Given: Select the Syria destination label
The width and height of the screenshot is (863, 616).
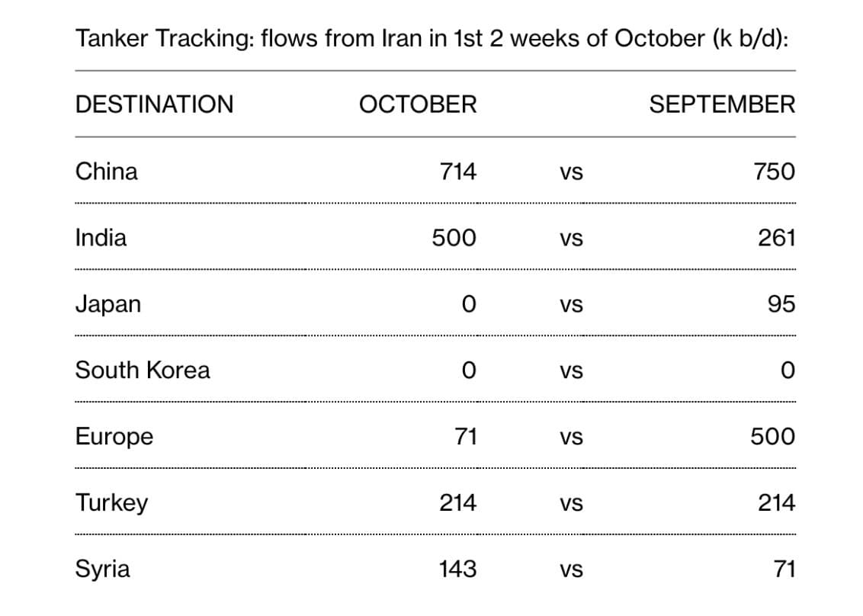Looking at the screenshot, I should coord(102,569).
